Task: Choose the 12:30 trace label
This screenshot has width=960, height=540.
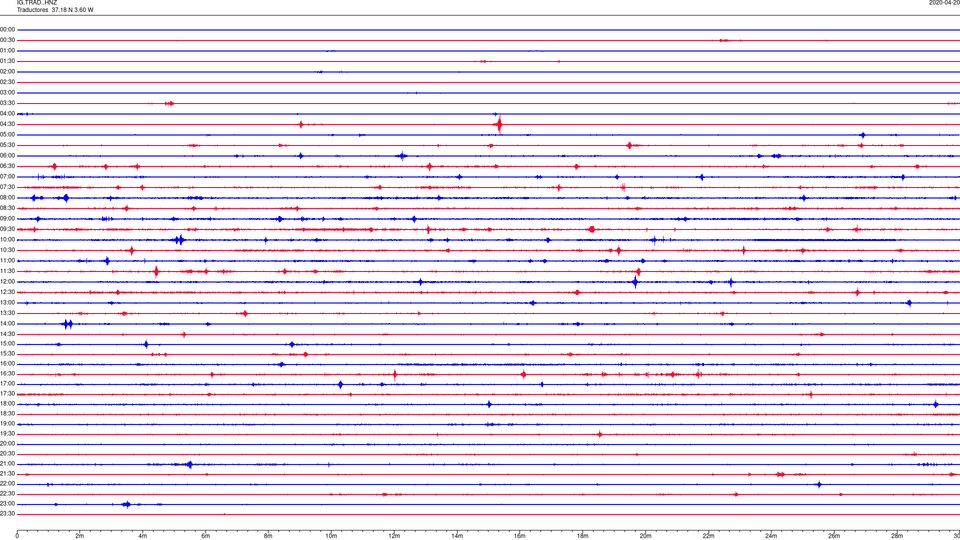Action: 8,292
